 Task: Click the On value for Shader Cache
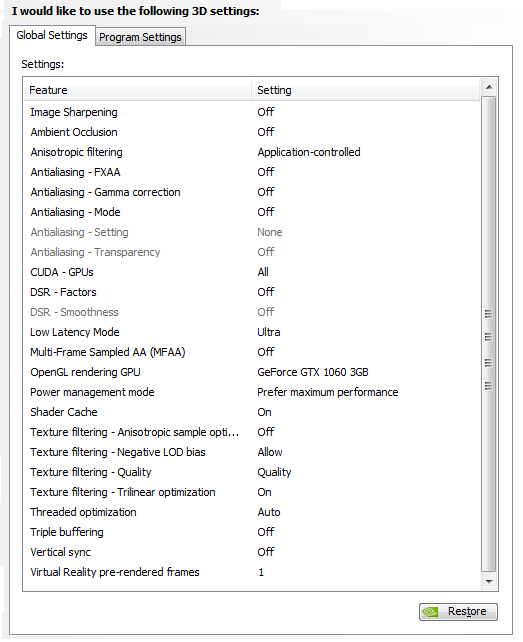[264, 412]
